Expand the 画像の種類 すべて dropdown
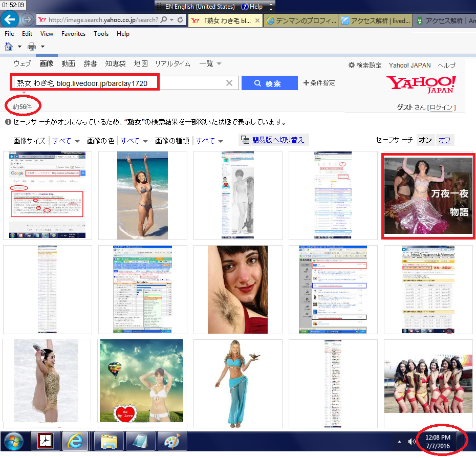This screenshot has height=458, width=476. coord(209,141)
